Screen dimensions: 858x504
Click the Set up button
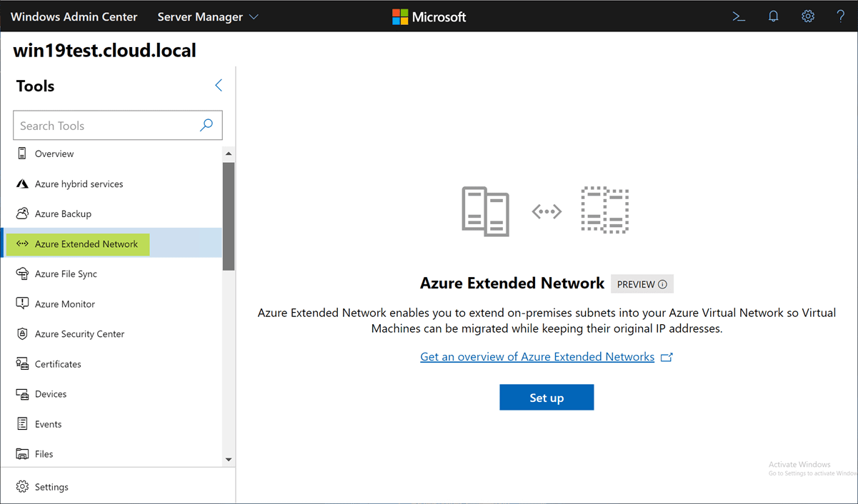pos(547,398)
